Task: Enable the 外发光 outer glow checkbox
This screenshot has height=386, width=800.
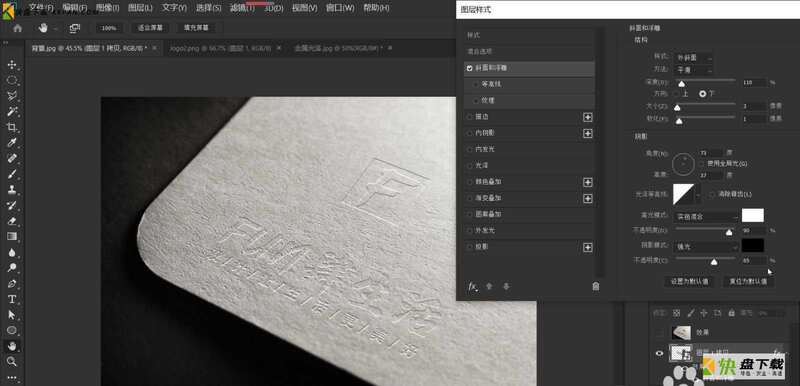Action: tap(469, 230)
